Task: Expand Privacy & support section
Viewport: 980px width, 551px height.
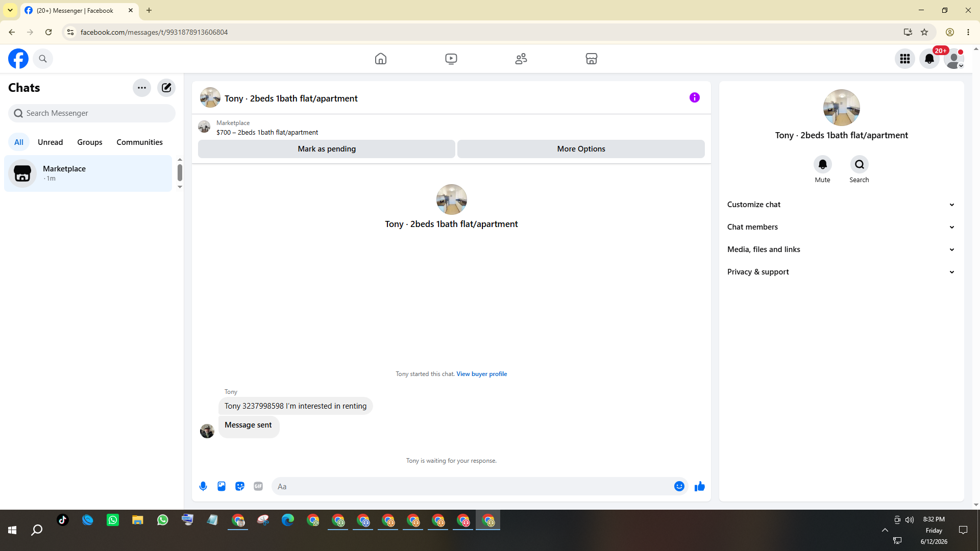Action: pyautogui.click(x=842, y=272)
